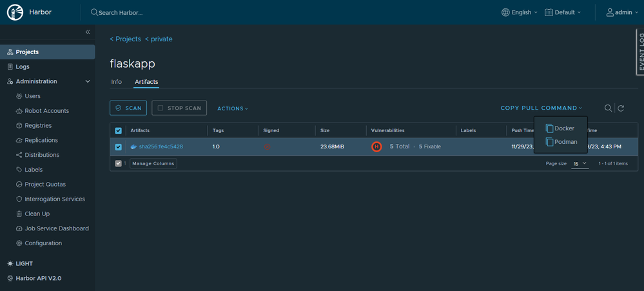Open the EVENT LOG side panel
The width and height of the screenshot is (644, 291).
coord(640,52)
